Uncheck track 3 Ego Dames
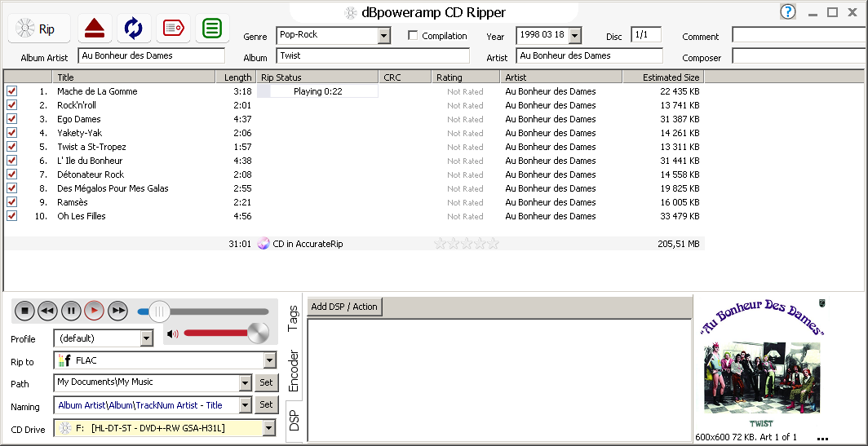The height and width of the screenshot is (446, 868). pyautogui.click(x=11, y=118)
